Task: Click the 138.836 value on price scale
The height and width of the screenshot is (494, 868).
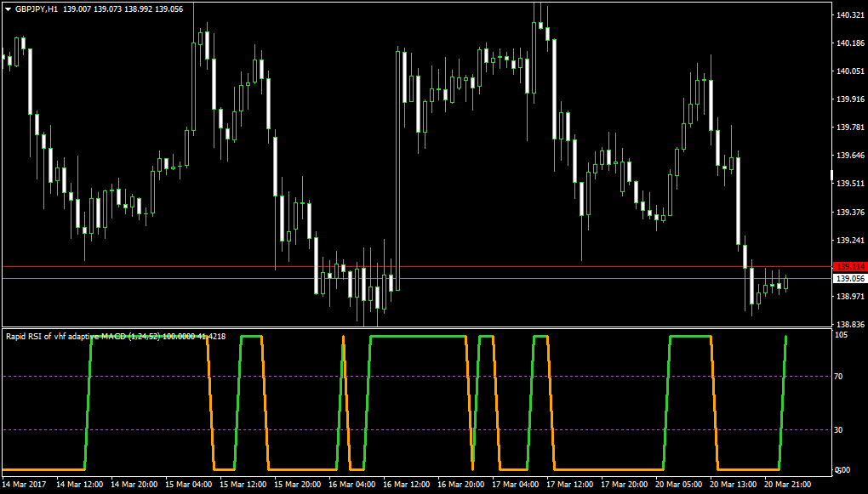Action: pos(850,325)
